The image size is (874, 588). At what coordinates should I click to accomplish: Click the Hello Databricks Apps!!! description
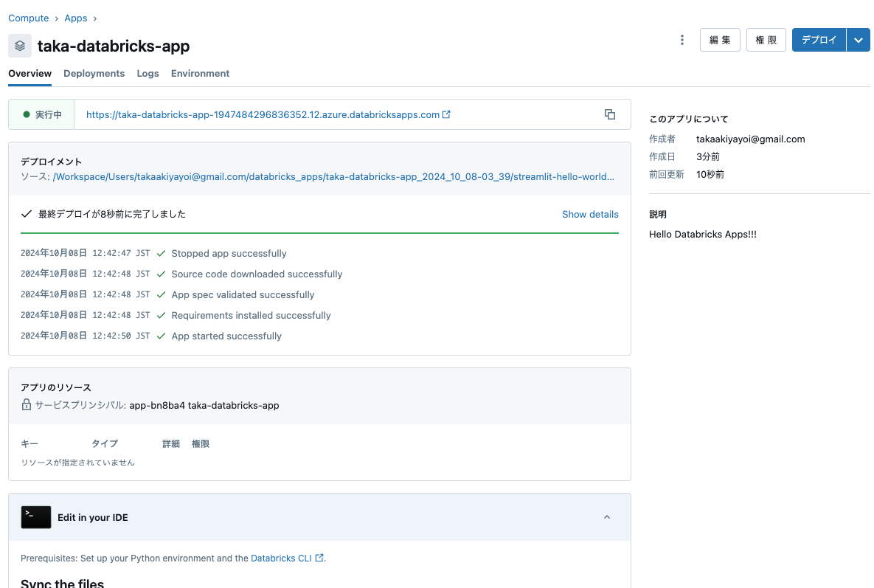[x=702, y=234]
